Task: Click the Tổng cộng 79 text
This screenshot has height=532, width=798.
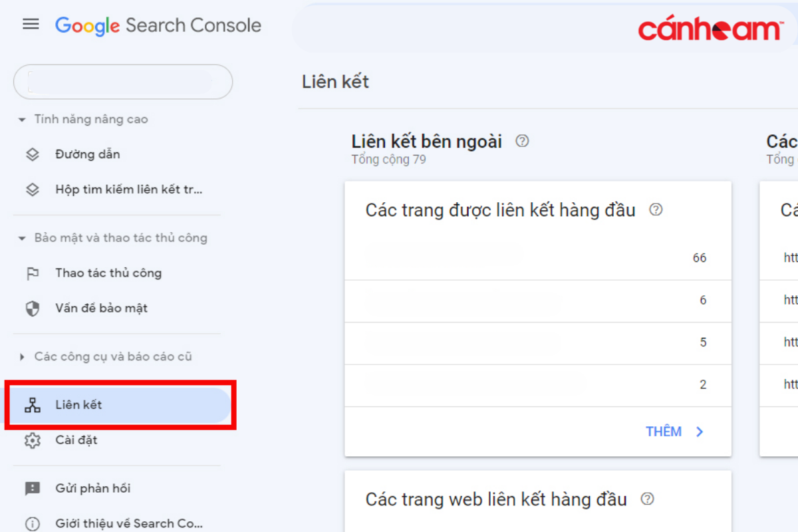Action: (389, 160)
